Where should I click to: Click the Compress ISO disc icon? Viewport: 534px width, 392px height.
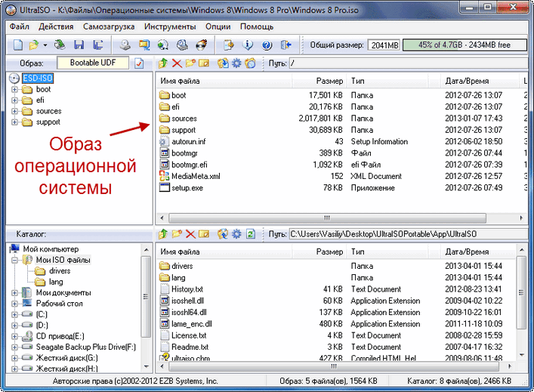click(x=163, y=45)
